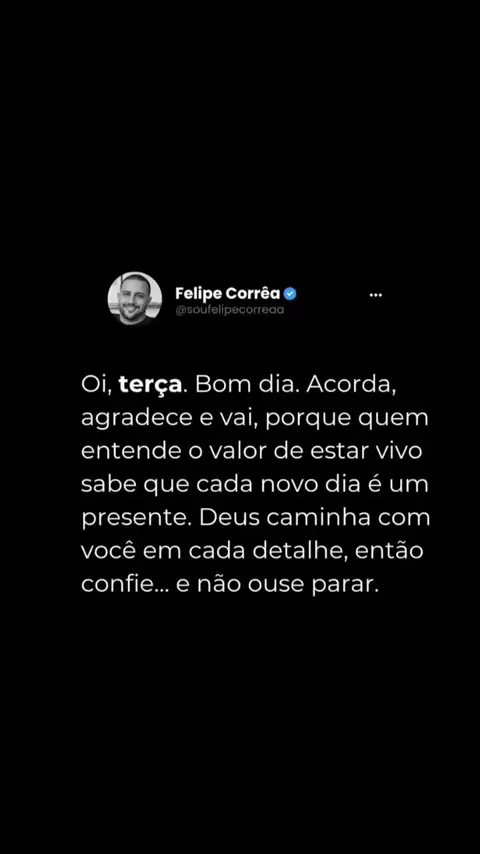Image resolution: width=480 pixels, height=854 pixels.
Task: Open Felipe Corrêa's profile picture
Action: click(135, 298)
